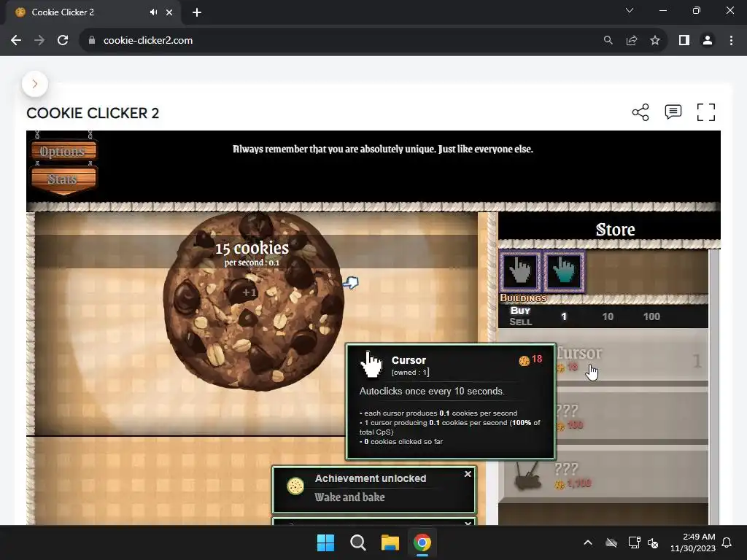Enter fullscreen mode for the game
Screen dimensions: 747x560
(705, 112)
